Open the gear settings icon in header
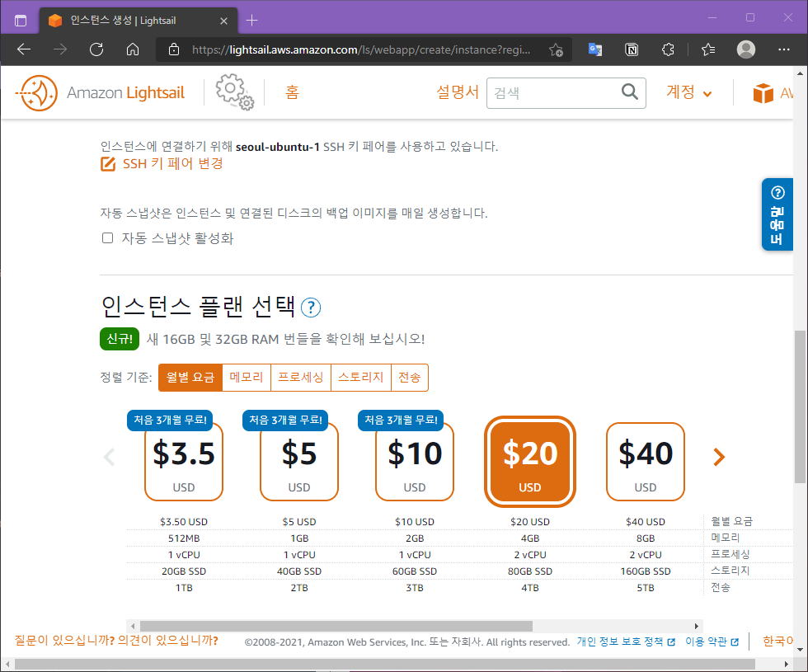808x672 pixels. 234,92
